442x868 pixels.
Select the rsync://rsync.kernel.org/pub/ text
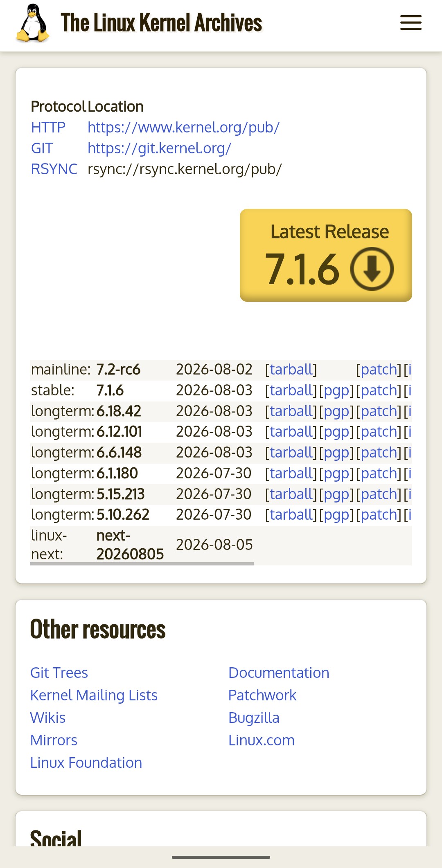(185, 169)
